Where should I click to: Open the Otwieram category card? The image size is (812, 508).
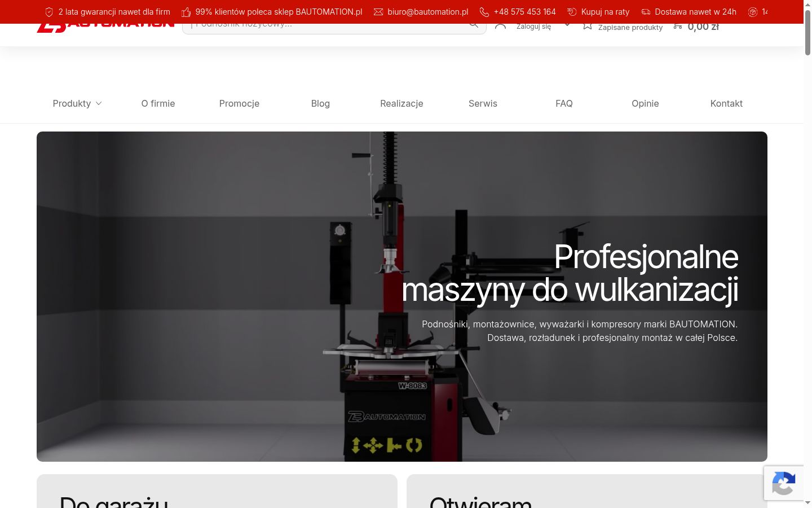(x=587, y=491)
